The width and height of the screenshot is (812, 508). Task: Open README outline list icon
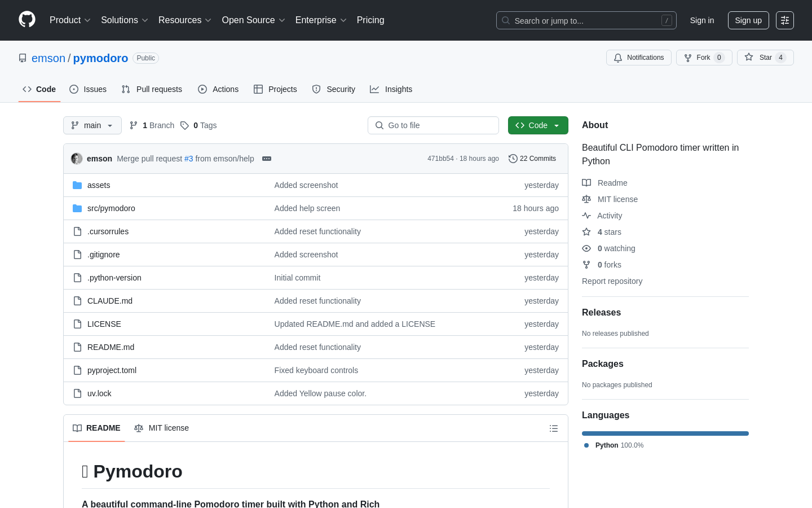coord(554,428)
